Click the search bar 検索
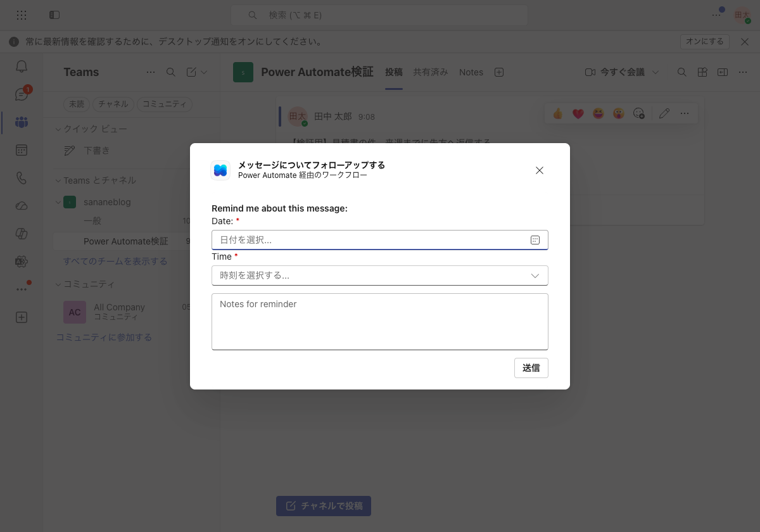The width and height of the screenshot is (760, 532). click(379, 15)
